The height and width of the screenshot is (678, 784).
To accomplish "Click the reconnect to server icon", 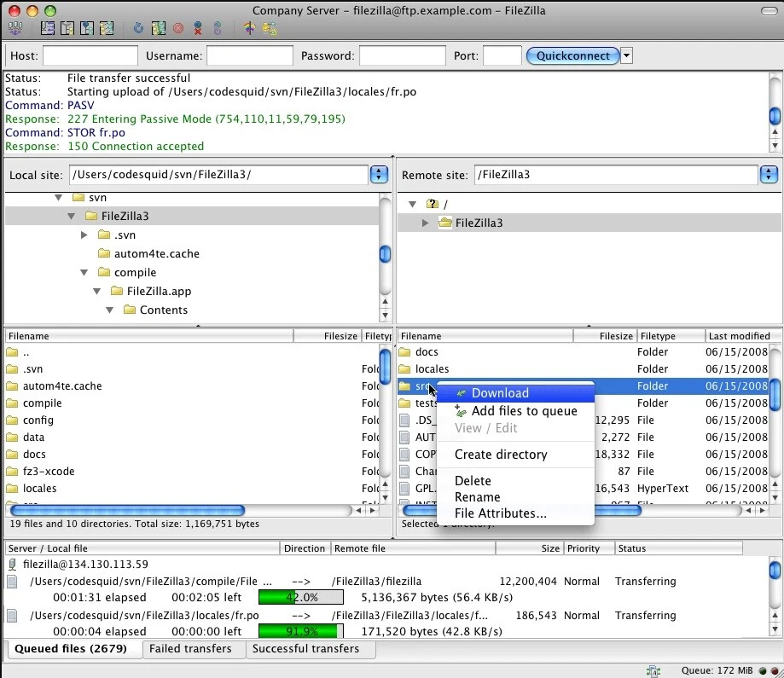I will click(x=216, y=28).
